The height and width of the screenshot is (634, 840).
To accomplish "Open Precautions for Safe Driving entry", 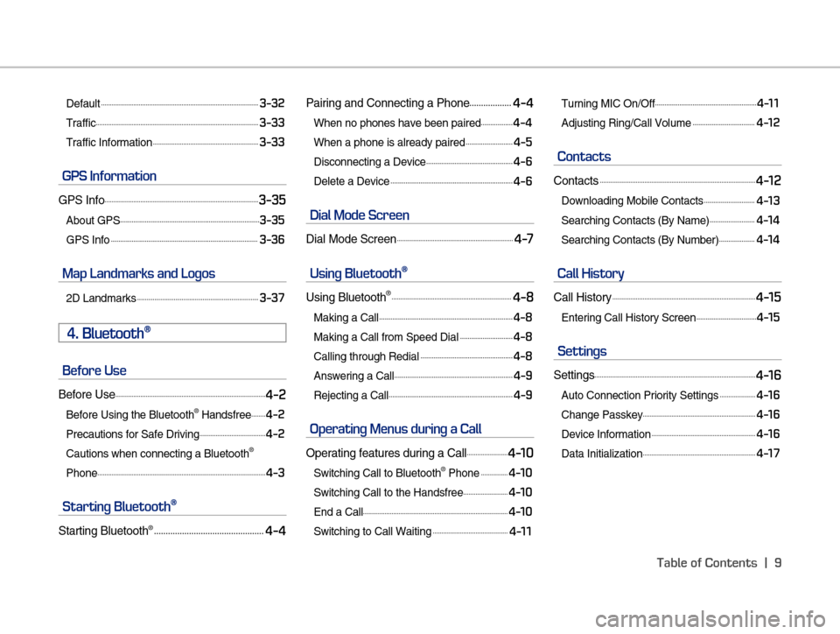I will [x=133, y=434].
